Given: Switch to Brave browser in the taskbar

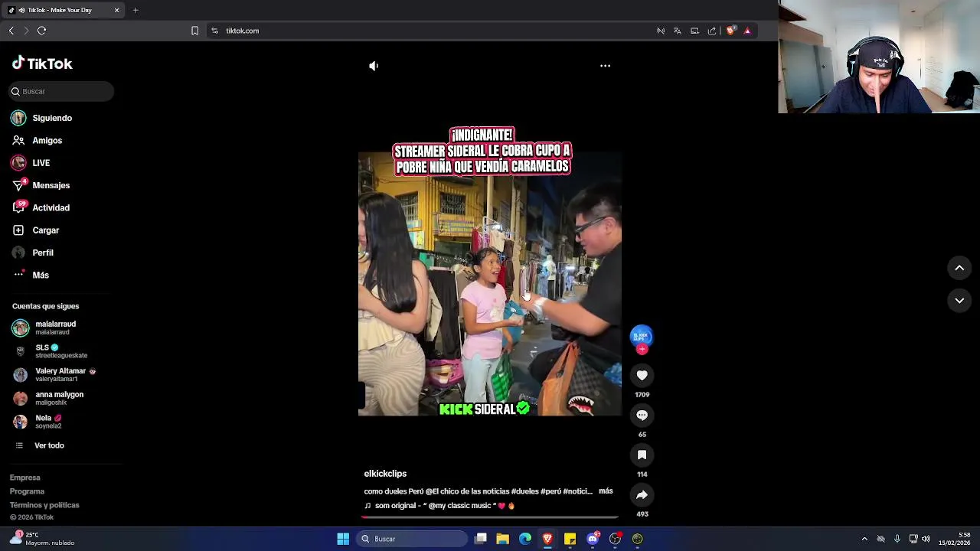Looking at the screenshot, I should coord(547,539).
